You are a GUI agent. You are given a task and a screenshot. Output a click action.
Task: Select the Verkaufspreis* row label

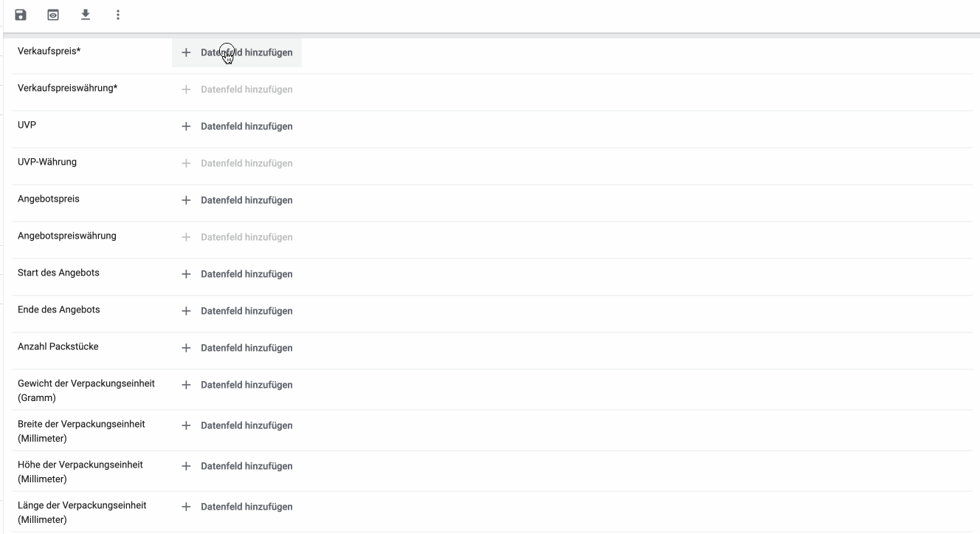tap(49, 51)
